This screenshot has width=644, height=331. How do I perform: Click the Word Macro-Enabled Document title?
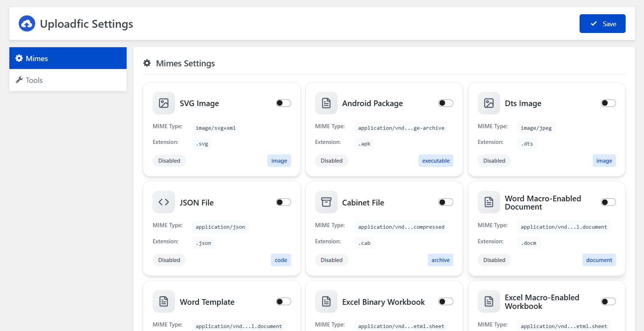543,202
